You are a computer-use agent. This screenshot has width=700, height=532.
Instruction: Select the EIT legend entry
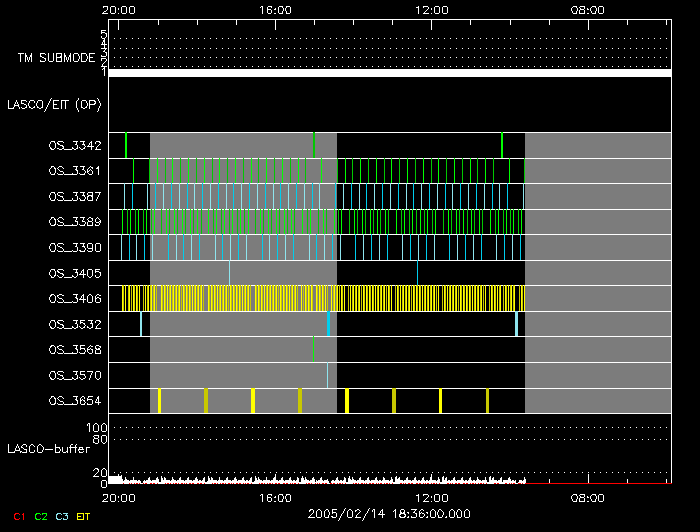[x=84, y=516]
